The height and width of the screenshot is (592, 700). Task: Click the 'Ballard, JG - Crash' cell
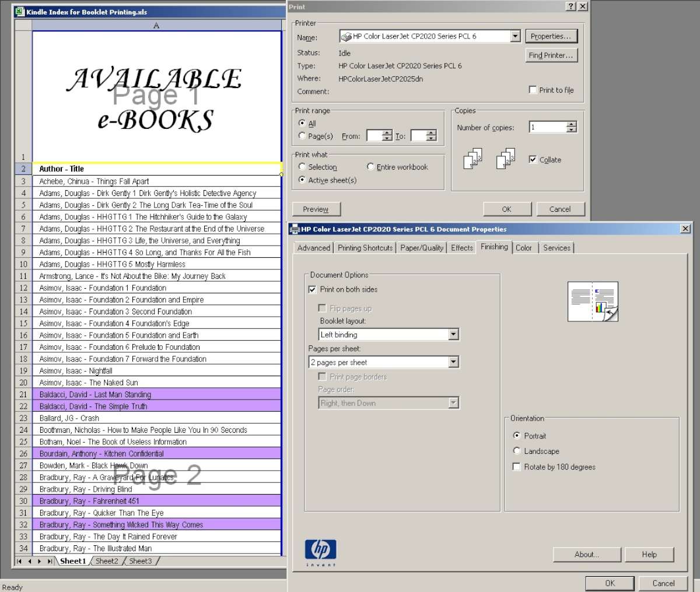156,418
